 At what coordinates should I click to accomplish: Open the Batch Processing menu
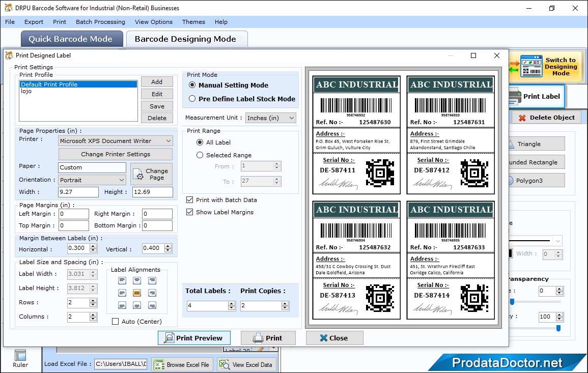pyautogui.click(x=100, y=22)
